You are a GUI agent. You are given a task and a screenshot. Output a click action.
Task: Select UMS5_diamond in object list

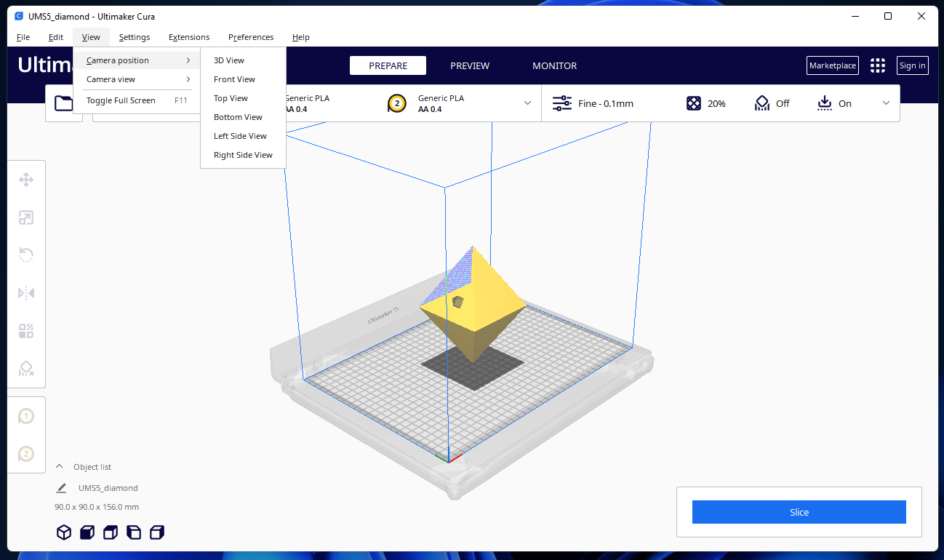[x=108, y=488]
